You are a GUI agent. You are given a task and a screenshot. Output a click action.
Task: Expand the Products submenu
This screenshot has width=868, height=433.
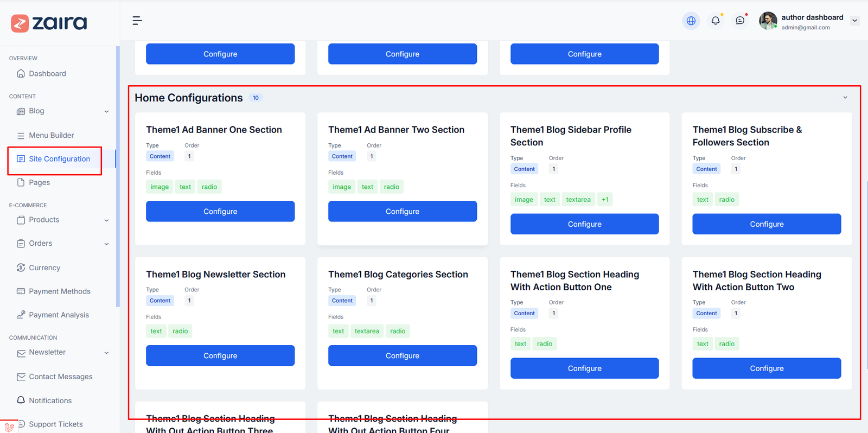106,220
